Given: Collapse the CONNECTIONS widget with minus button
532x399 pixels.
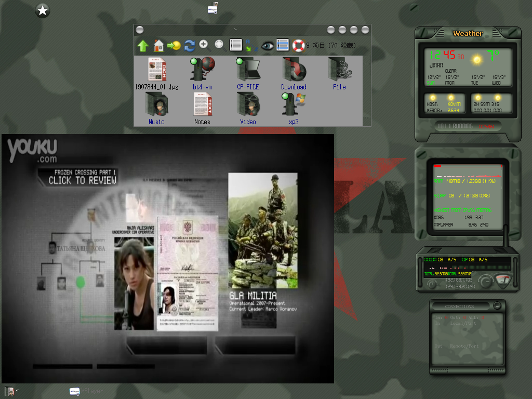Looking at the screenshot, I should click(x=497, y=305).
